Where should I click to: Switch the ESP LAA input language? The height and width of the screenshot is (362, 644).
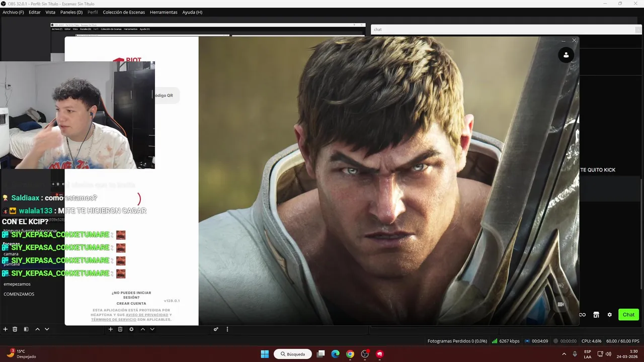coord(588,354)
